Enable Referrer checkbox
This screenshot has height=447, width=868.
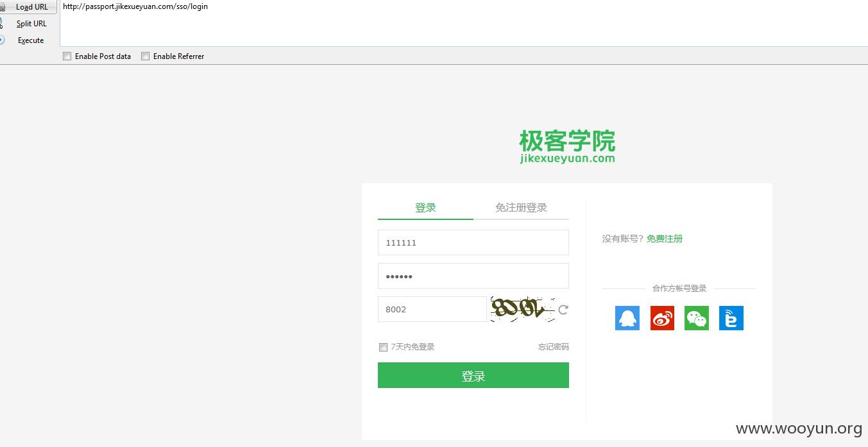click(145, 56)
